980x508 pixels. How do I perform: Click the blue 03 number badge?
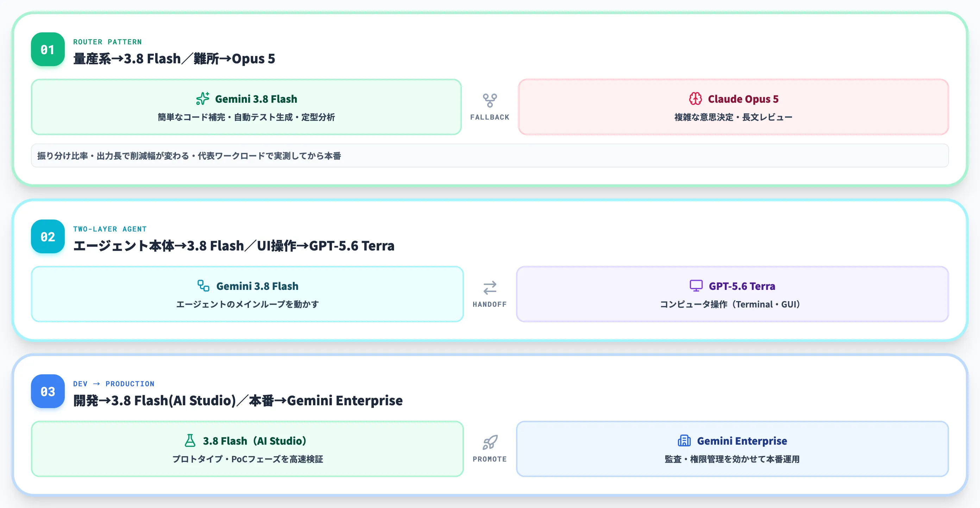48,391
